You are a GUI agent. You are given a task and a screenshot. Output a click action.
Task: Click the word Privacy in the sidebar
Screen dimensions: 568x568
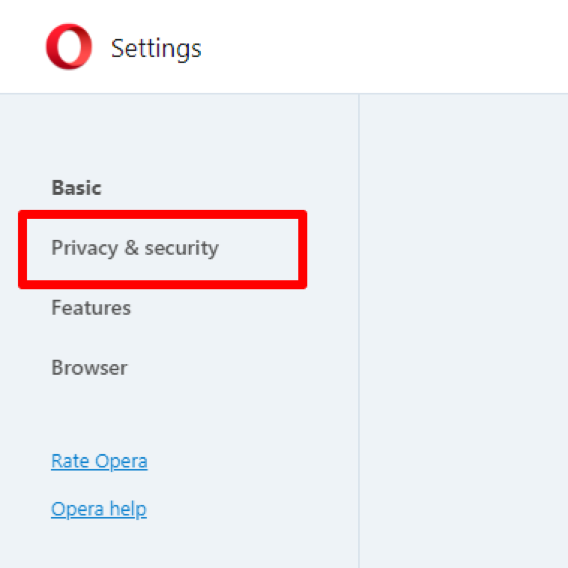coord(85,248)
